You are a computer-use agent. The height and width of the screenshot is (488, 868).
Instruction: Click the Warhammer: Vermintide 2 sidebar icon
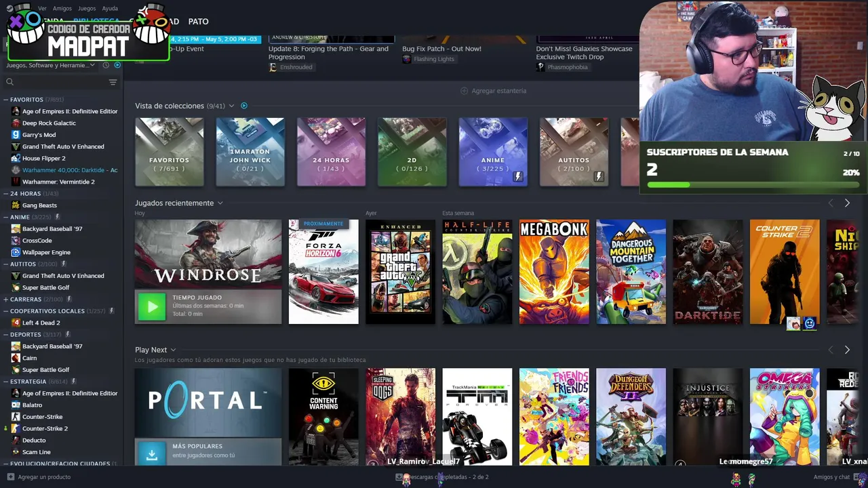tap(16, 182)
